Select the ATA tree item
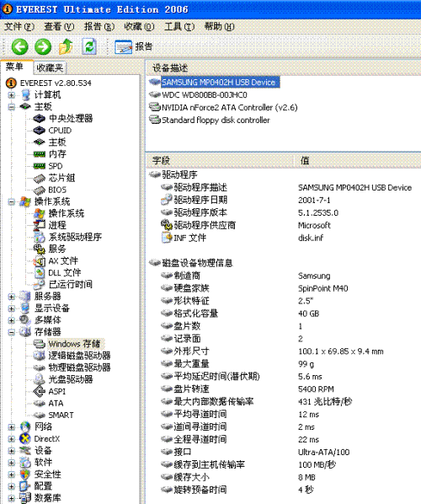Viewport: 421px width, 504px height. 56,403
